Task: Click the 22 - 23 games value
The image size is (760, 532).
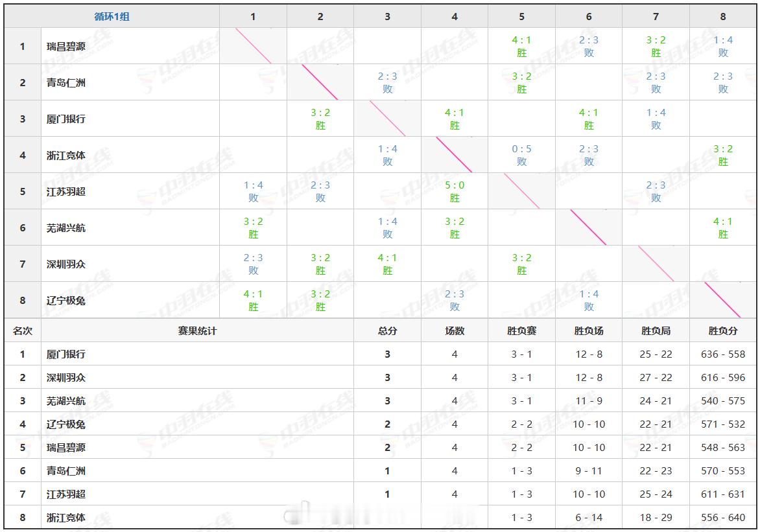Action: [656, 471]
